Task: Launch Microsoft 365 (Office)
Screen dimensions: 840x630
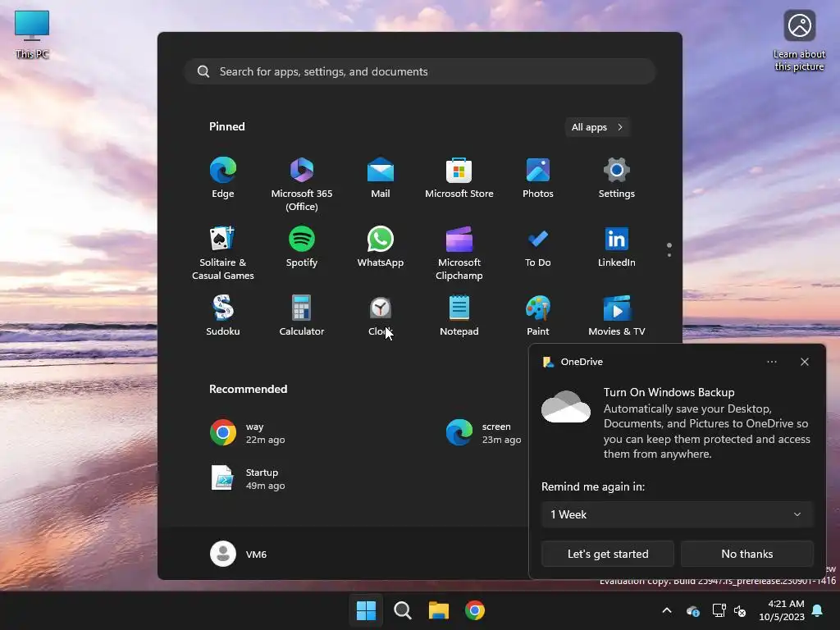Action: [x=302, y=184]
